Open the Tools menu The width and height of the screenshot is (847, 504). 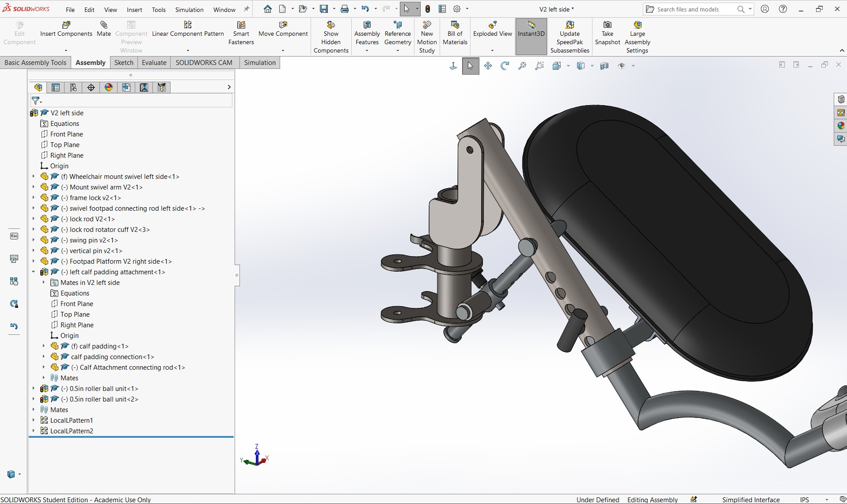point(159,10)
